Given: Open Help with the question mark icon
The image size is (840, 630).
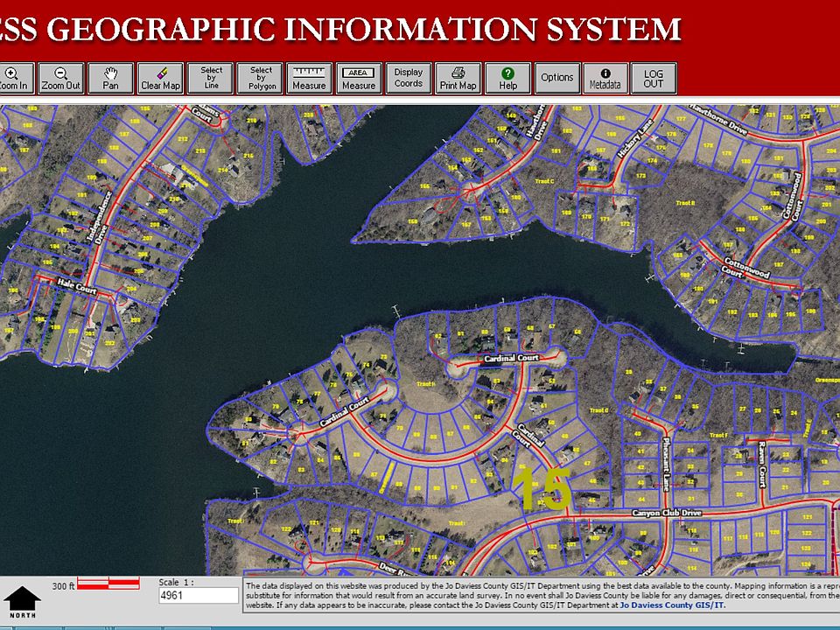Looking at the screenshot, I should pyautogui.click(x=507, y=78).
